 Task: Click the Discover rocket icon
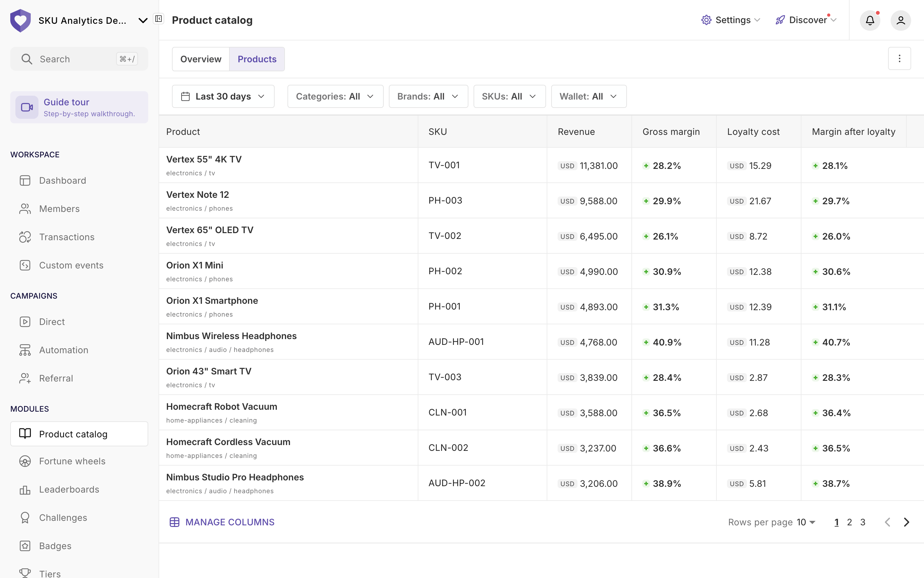[x=780, y=20]
